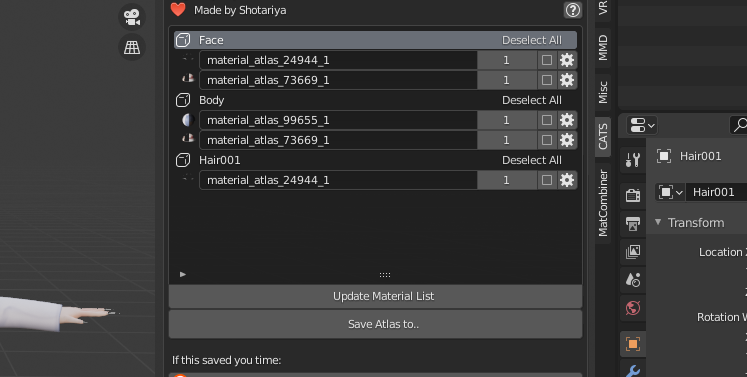Screen dimensions: 747x377
Task: Expand the material list filter triangle
Action: 183,275
